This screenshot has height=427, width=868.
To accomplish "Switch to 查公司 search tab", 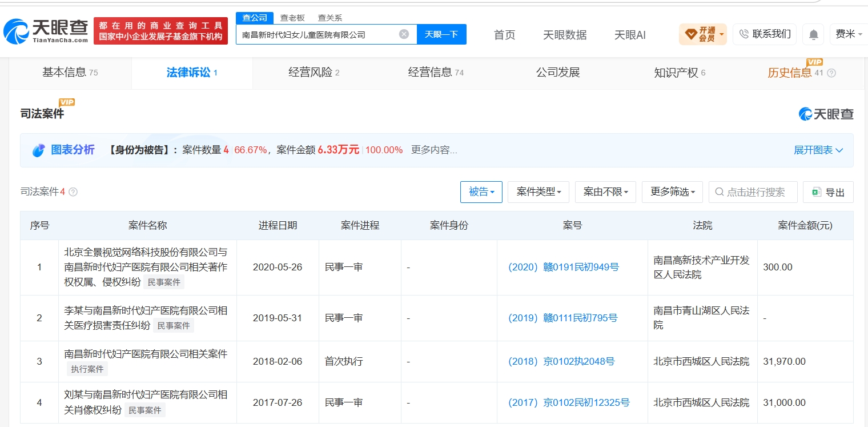I will tap(255, 18).
